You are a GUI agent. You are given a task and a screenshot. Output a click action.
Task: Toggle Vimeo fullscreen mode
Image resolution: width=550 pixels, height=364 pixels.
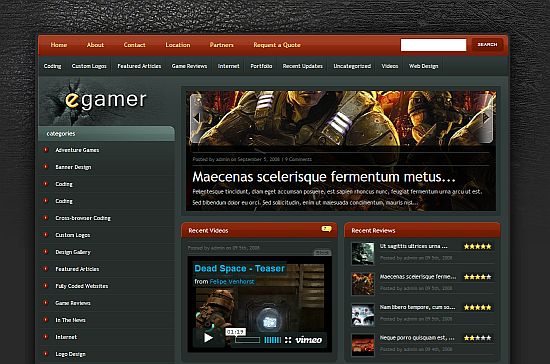click(x=288, y=340)
